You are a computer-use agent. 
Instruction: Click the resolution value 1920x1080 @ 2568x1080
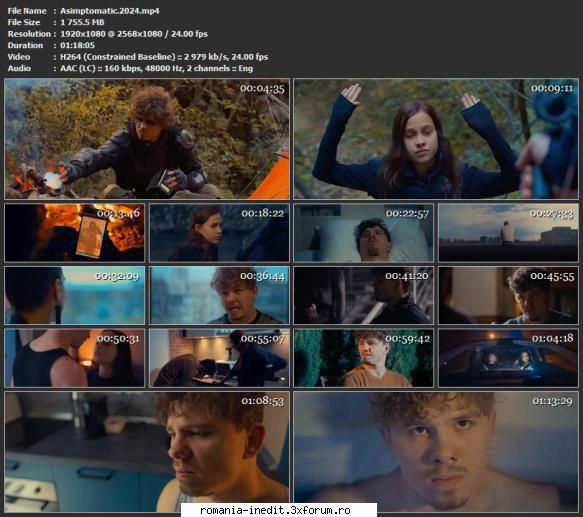click(x=111, y=34)
